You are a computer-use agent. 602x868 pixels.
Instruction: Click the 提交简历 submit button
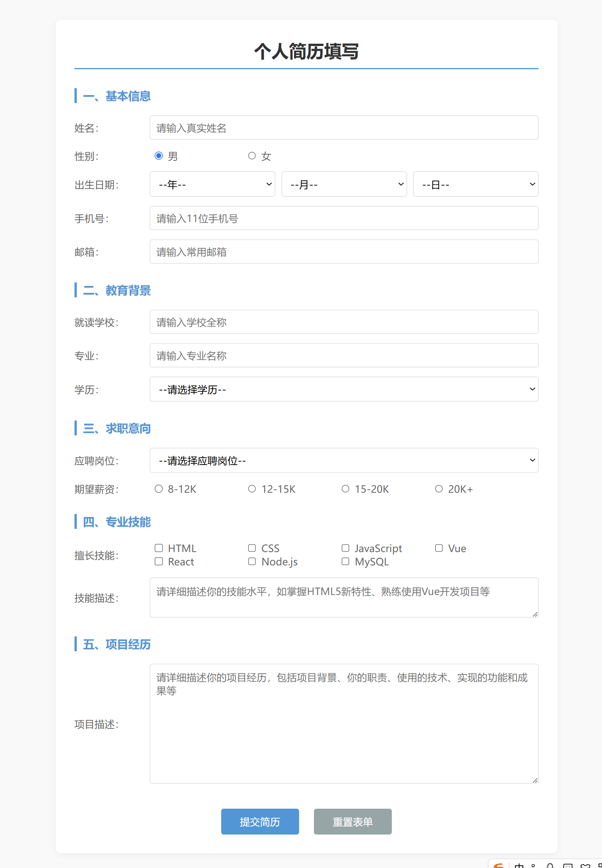[260, 822]
